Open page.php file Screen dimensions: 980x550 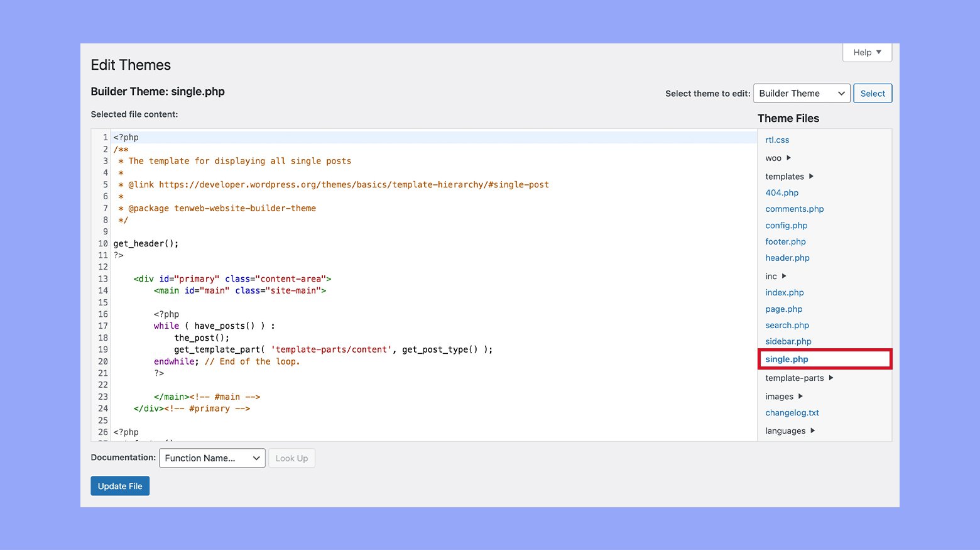[783, 309]
